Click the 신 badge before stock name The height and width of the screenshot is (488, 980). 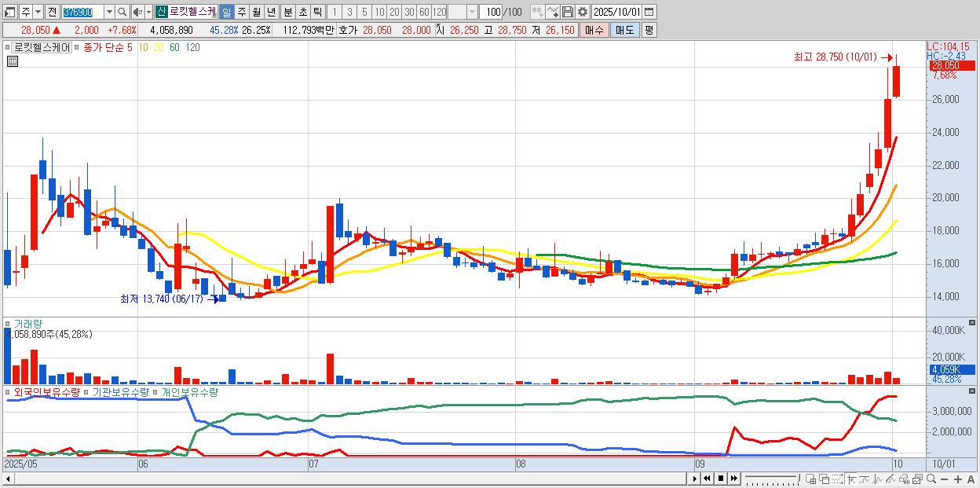(160, 12)
